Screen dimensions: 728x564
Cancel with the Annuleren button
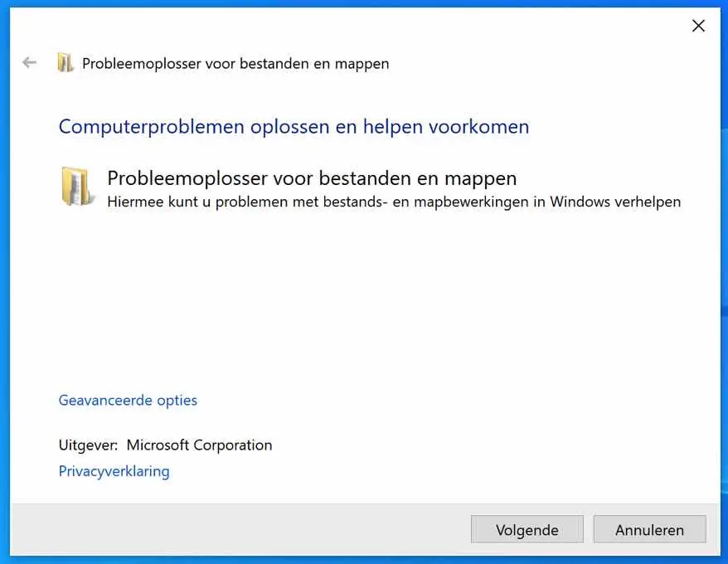click(x=649, y=529)
